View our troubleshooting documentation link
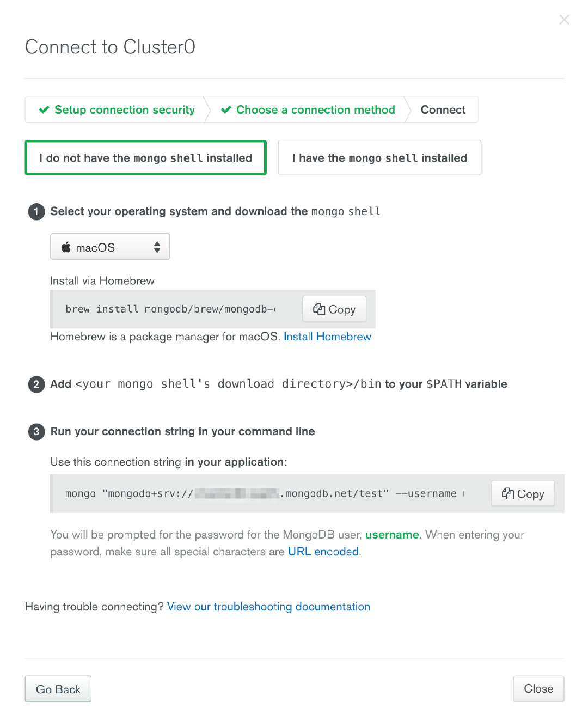Viewport: 588px width, 727px height. tap(268, 607)
